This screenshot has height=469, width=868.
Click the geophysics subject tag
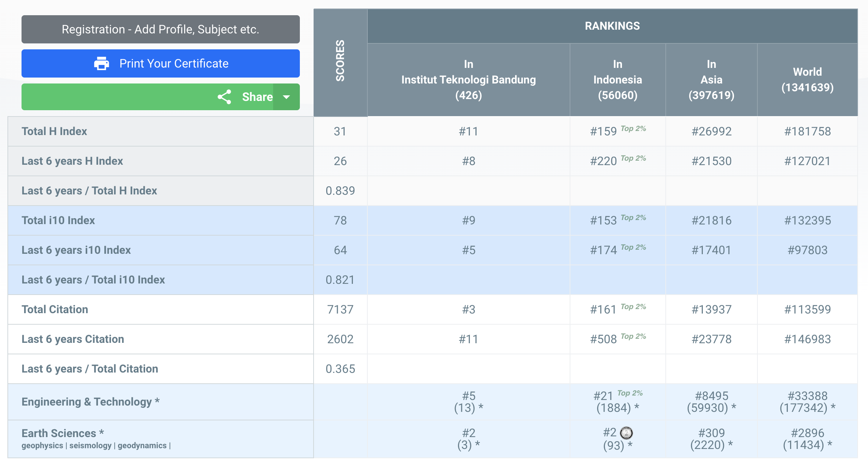(42, 445)
